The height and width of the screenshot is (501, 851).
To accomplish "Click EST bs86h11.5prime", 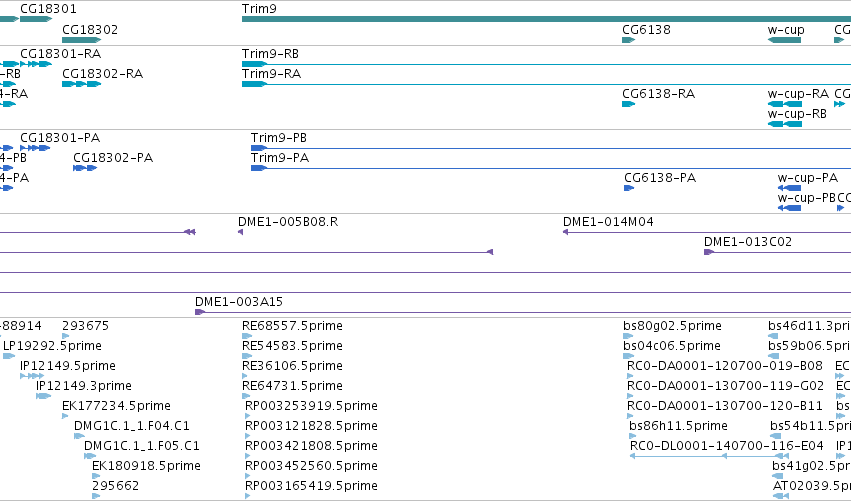I will coord(678,426).
